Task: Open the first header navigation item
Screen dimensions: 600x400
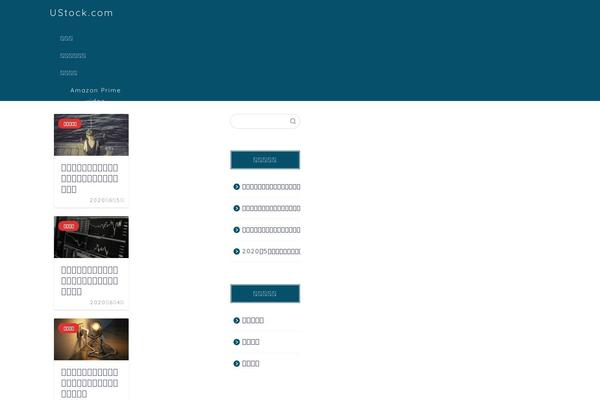Action: coord(66,38)
